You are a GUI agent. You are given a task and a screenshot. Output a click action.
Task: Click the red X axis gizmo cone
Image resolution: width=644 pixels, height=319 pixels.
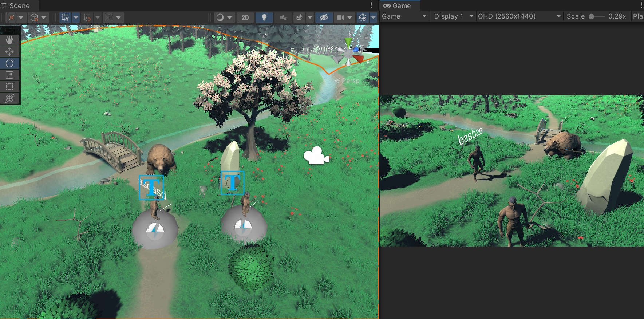[x=358, y=59]
